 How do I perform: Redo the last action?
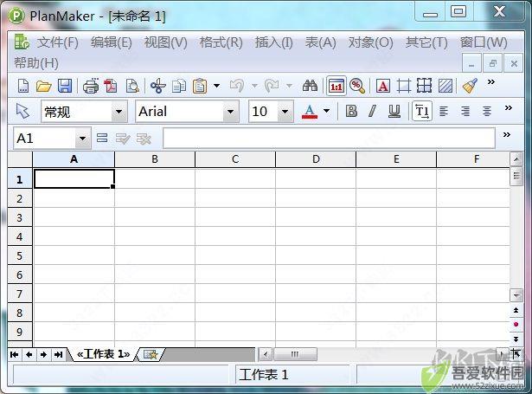272,86
